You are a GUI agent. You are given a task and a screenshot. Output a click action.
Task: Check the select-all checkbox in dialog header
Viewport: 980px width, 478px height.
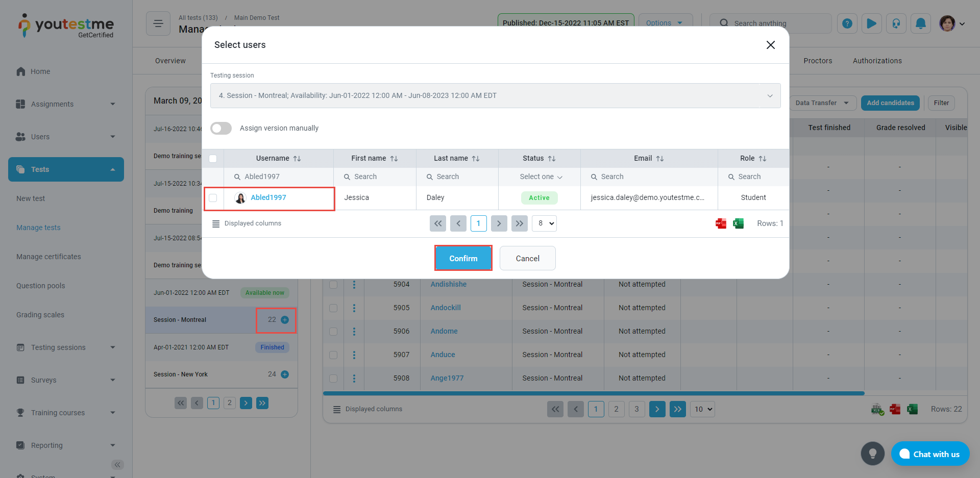pyautogui.click(x=213, y=159)
